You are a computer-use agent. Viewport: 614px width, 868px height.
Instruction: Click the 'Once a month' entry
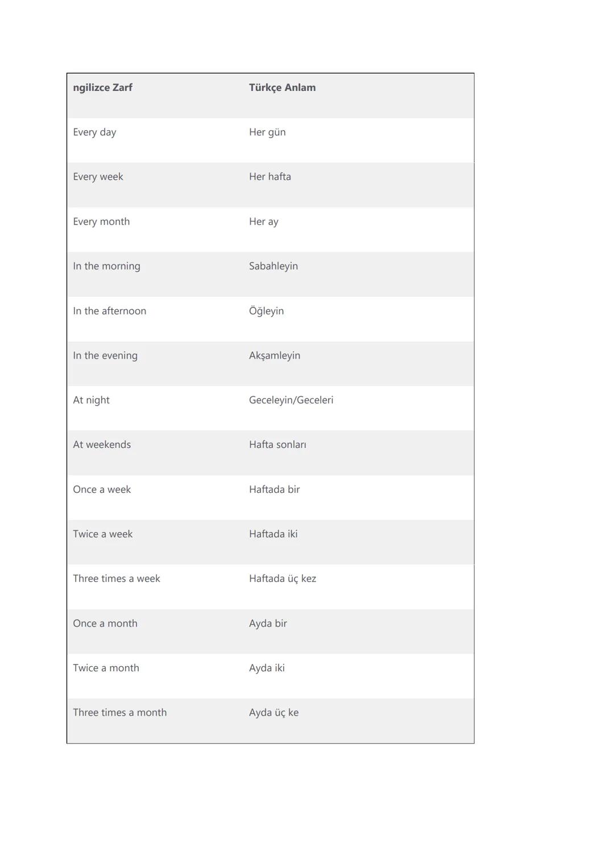(105, 624)
